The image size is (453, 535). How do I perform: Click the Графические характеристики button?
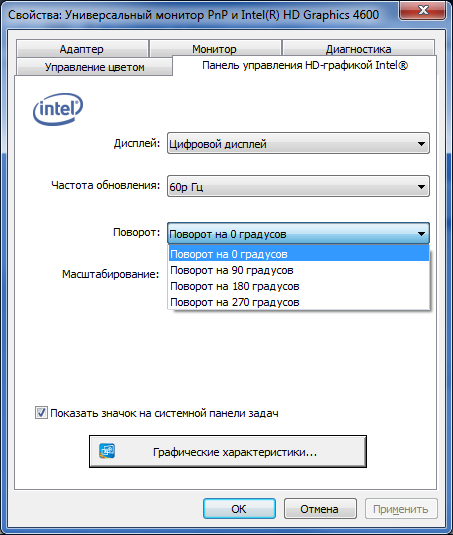point(228,451)
